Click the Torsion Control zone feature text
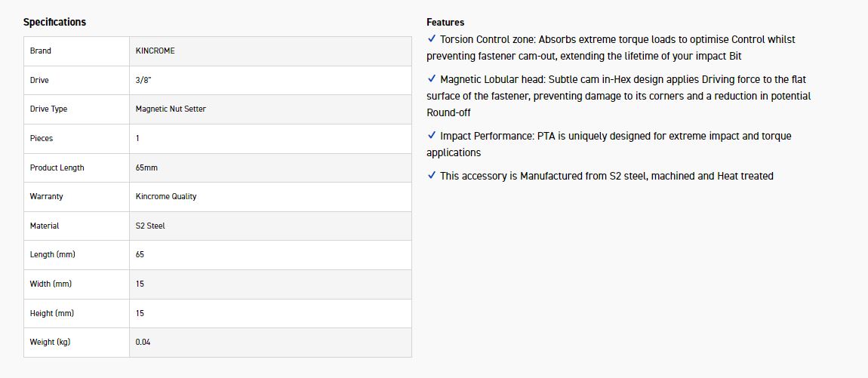The image size is (868, 378). tap(617, 38)
